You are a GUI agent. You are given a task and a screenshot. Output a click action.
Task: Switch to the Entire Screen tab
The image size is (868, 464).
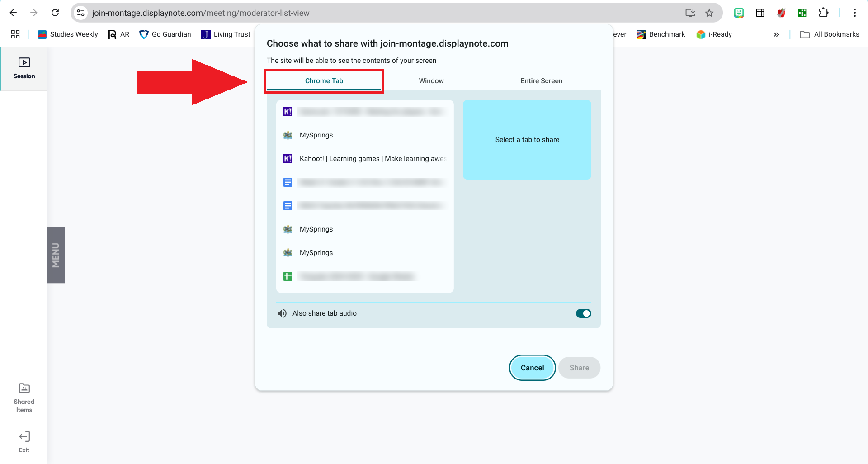tap(541, 81)
